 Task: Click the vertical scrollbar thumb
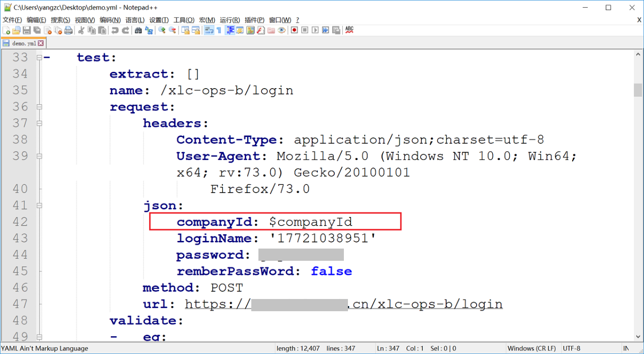pos(638,90)
